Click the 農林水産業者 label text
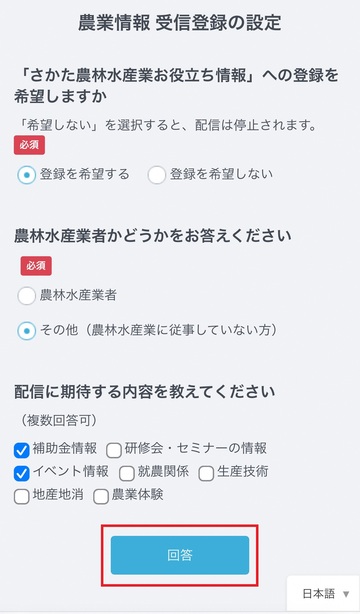Viewport: 360px width, 614px height. click(78, 295)
